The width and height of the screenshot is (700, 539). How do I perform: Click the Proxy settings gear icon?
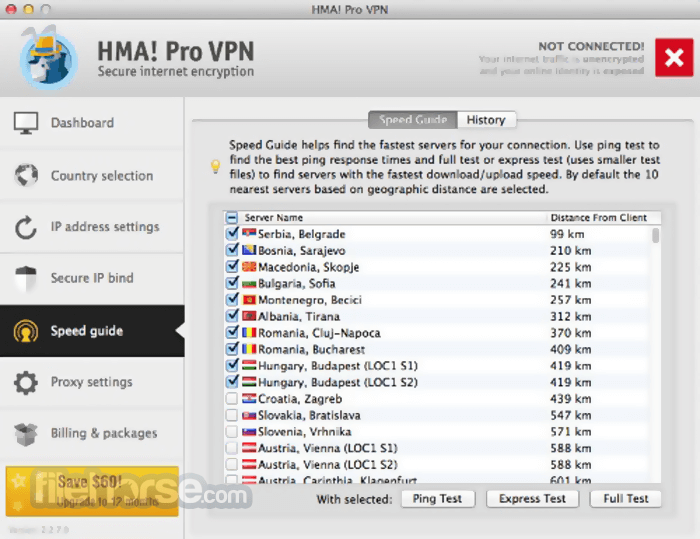click(25, 382)
